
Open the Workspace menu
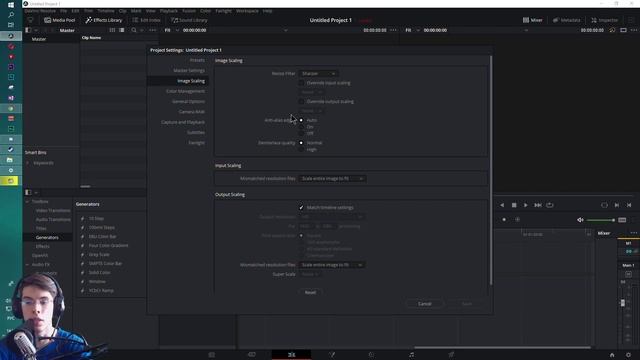pyautogui.click(x=247, y=11)
